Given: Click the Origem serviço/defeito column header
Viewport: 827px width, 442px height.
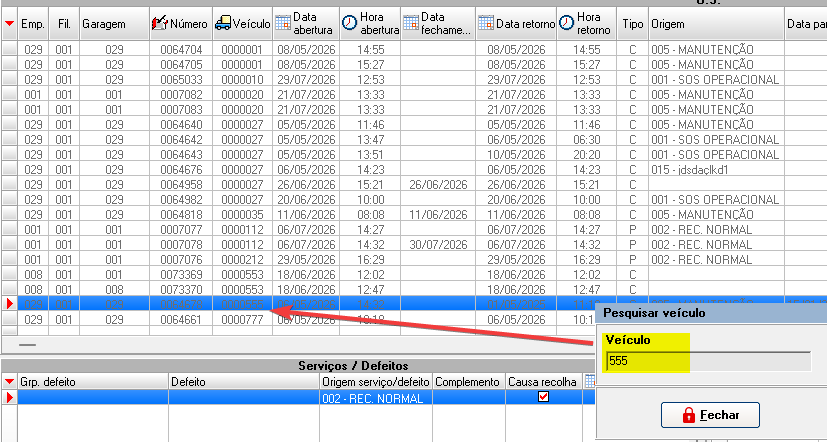Looking at the screenshot, I should [376, 382].
